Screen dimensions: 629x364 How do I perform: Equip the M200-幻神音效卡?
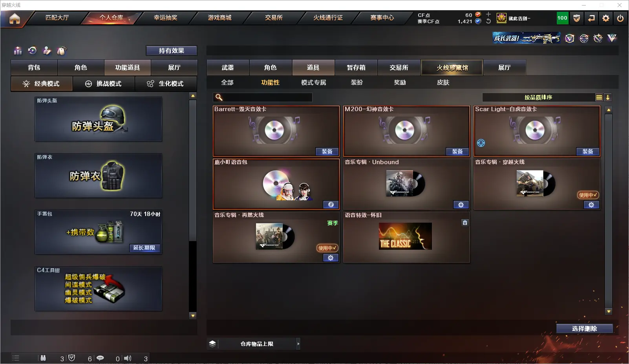[457, 152]
